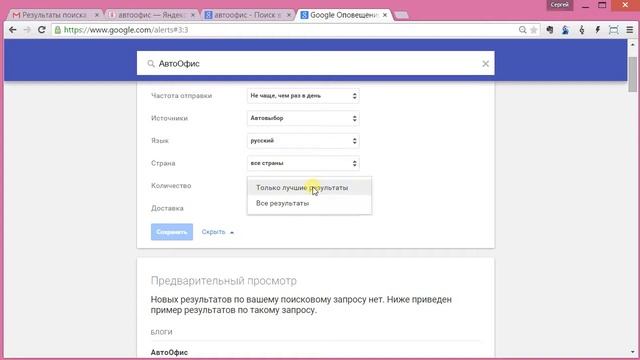This screenshot has width=640, height=360.
Task: Click the Предварительный просмотр heading
Action: click(224, 281)
